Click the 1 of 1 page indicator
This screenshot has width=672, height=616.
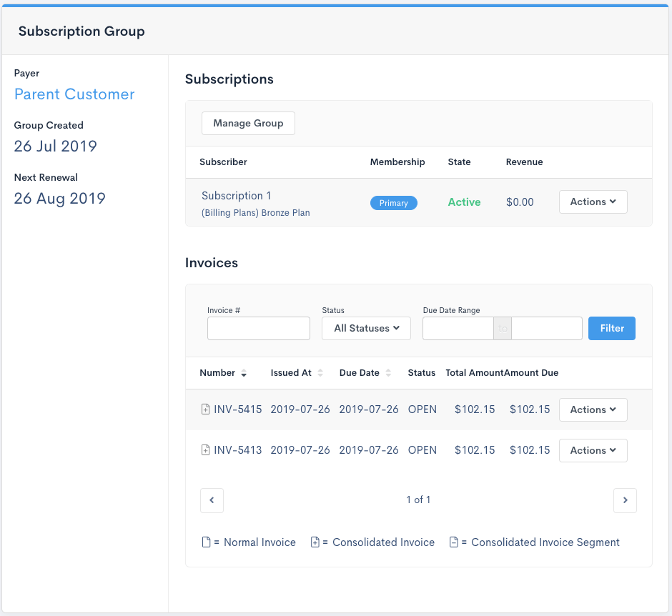coord(418,500)
